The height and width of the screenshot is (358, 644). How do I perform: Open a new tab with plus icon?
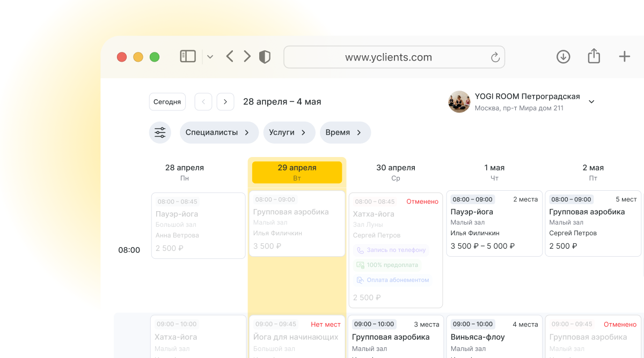(625, 56)
